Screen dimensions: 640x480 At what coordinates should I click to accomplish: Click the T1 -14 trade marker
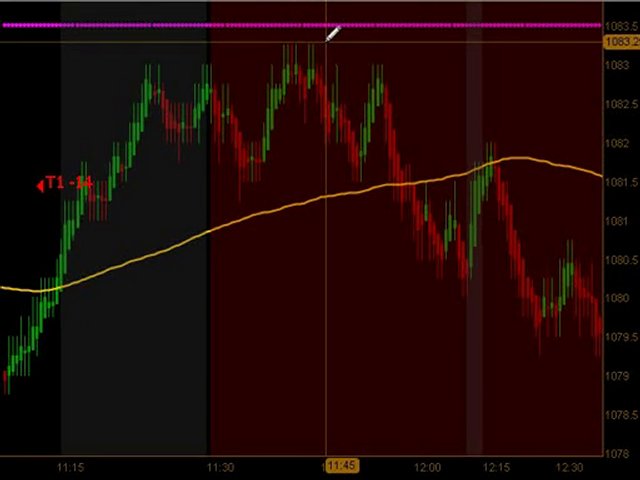65,183
